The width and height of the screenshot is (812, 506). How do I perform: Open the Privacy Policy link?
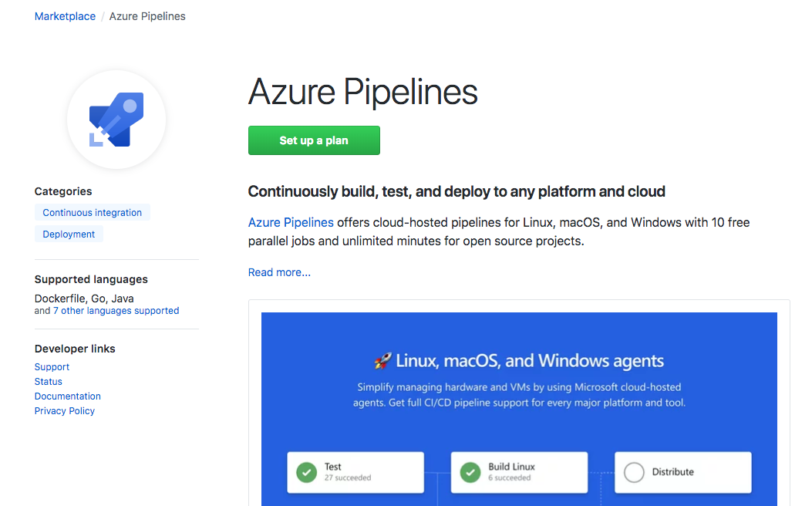65,411
